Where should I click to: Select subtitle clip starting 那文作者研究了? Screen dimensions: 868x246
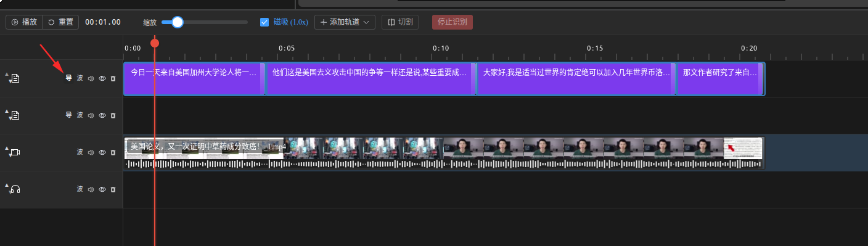(x=721, y=79)
